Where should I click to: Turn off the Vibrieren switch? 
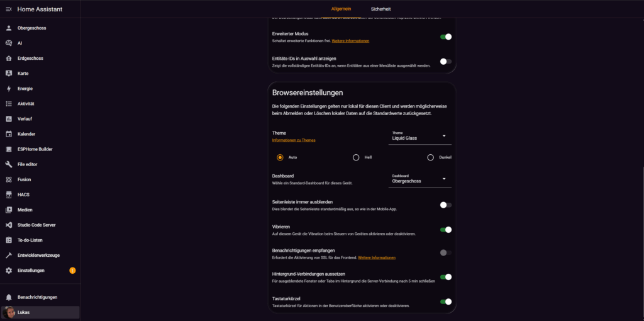(x=445, y=230)
